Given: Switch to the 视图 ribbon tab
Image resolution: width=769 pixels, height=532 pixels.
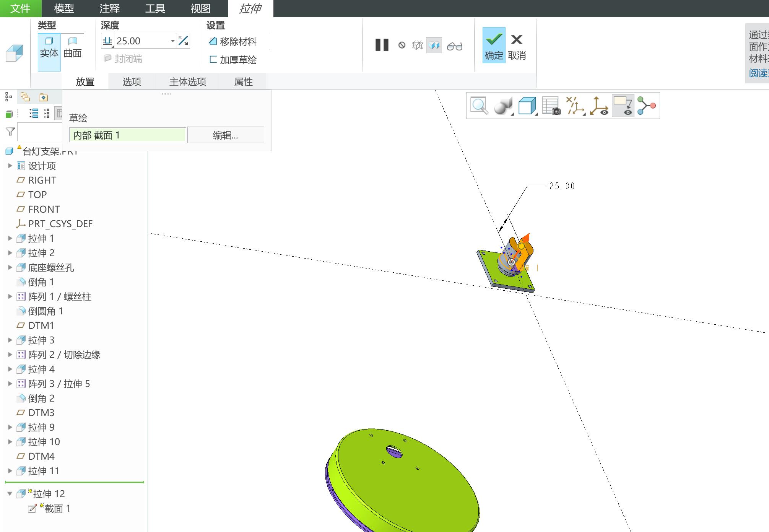Looking at the screenshot, I should point(200,8).
